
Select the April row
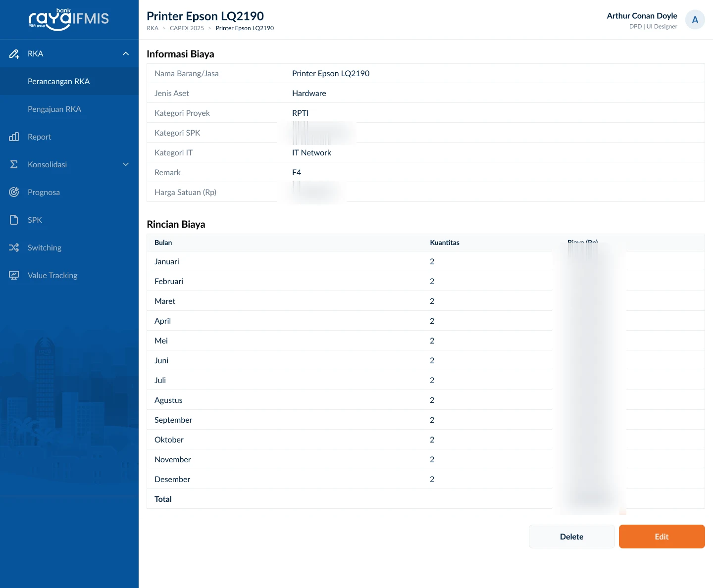(426, 321)
